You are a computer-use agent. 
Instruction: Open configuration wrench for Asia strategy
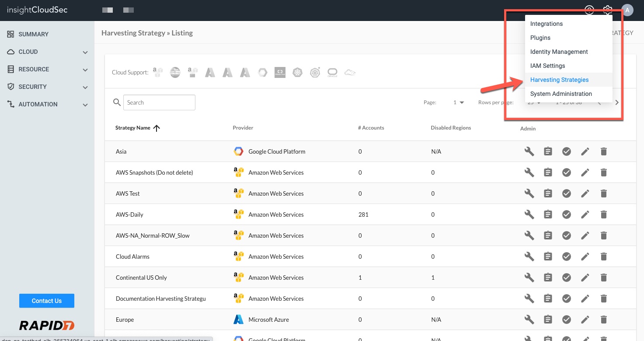click(529, 151)
